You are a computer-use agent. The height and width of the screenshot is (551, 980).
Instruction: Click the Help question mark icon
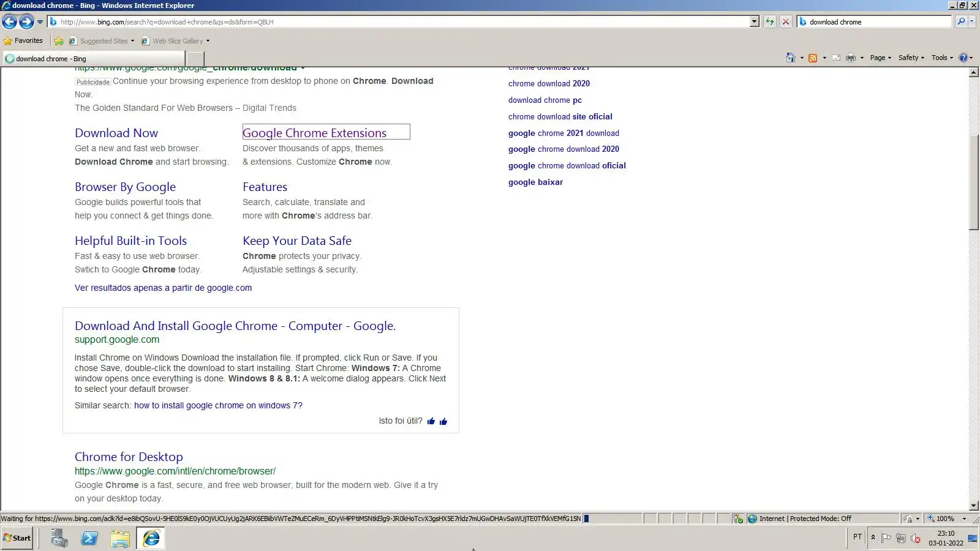(963, 58)
